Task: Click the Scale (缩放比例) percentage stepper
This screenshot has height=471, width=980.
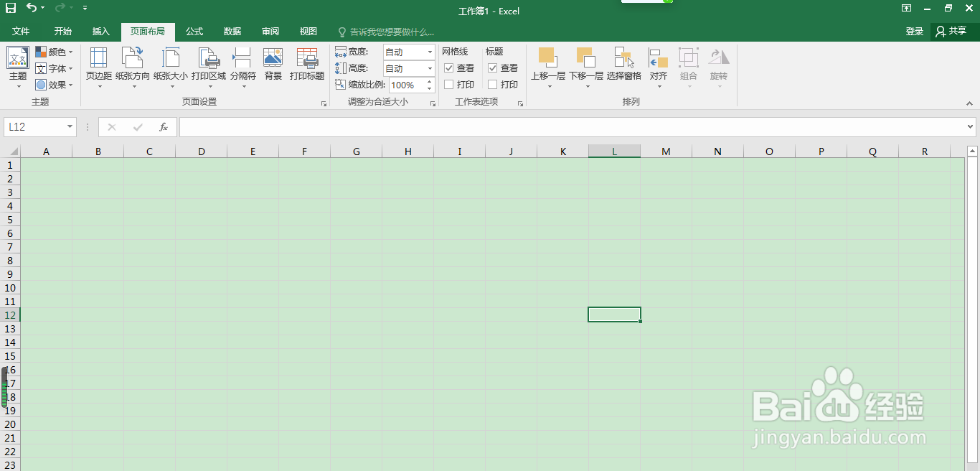Action: click(430, 85)
